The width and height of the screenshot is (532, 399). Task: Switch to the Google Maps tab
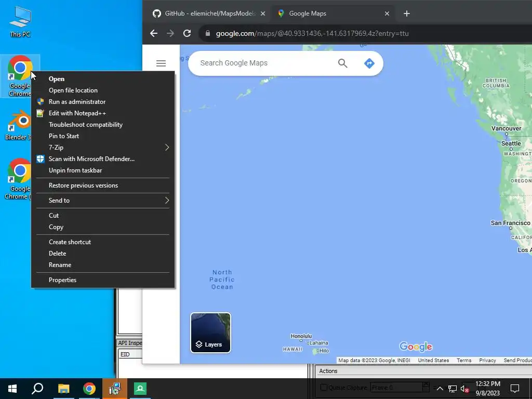(x=334, y=14)
